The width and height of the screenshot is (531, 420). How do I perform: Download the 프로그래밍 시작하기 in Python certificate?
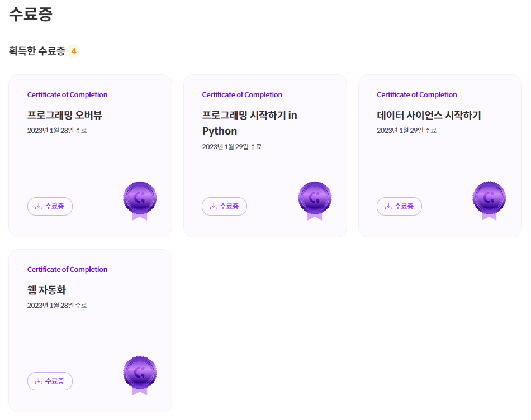tap(225, 206)
